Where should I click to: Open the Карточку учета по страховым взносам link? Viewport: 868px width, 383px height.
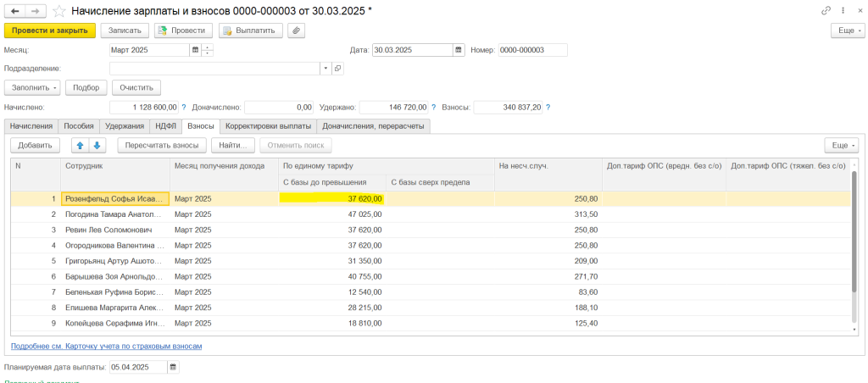tap(106, 346)
